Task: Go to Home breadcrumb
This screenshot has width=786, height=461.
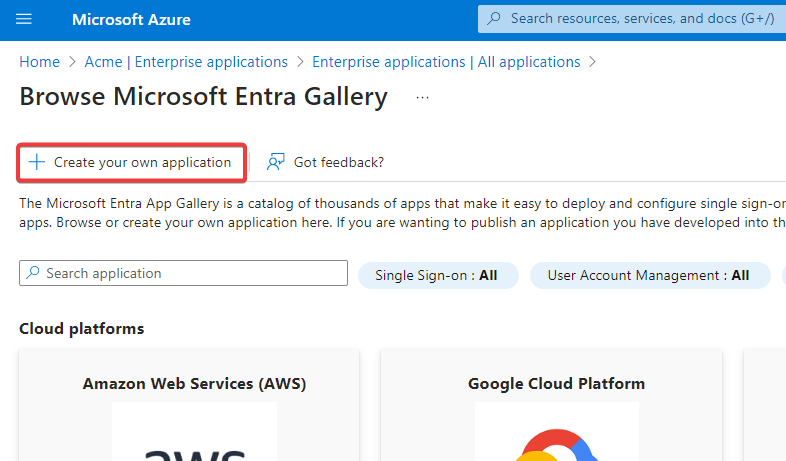Action: click(40, 62)
